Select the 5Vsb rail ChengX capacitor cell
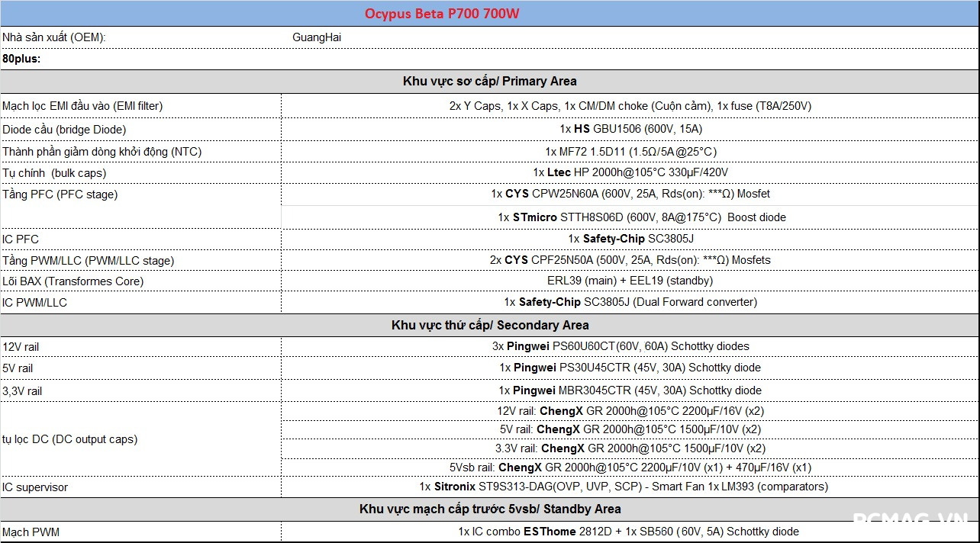The height and width of the screenshot is (543, 980). [x=630, y=467]
